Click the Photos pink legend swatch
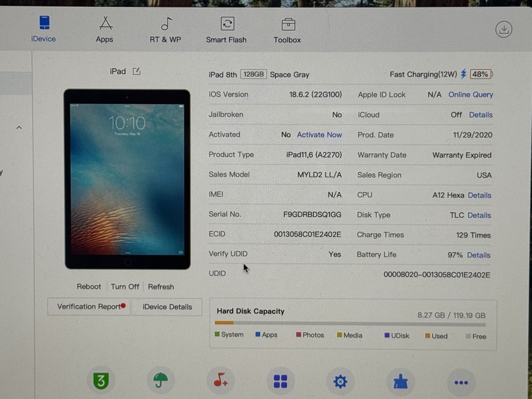 299,335
